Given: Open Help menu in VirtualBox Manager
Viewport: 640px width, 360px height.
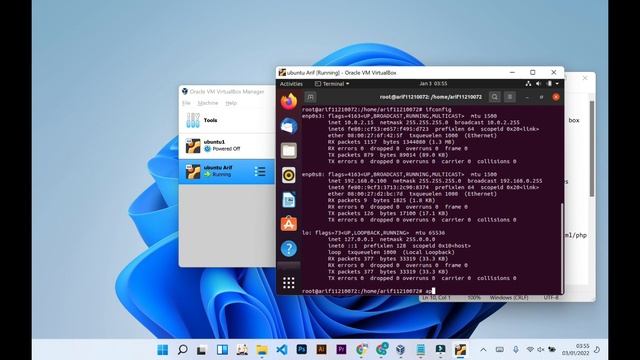Looking at the screenshot, I should coord(231,103).
